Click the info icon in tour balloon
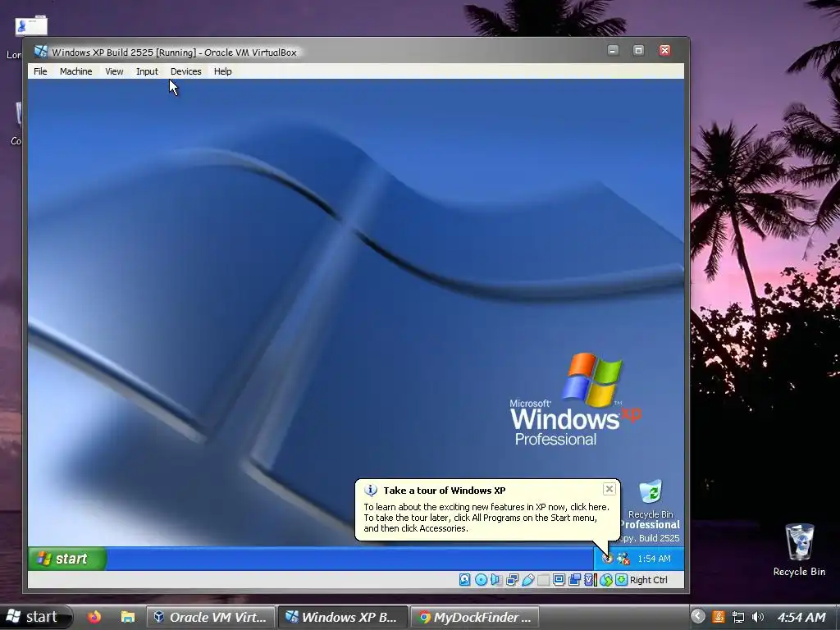 tap(371, 491)
